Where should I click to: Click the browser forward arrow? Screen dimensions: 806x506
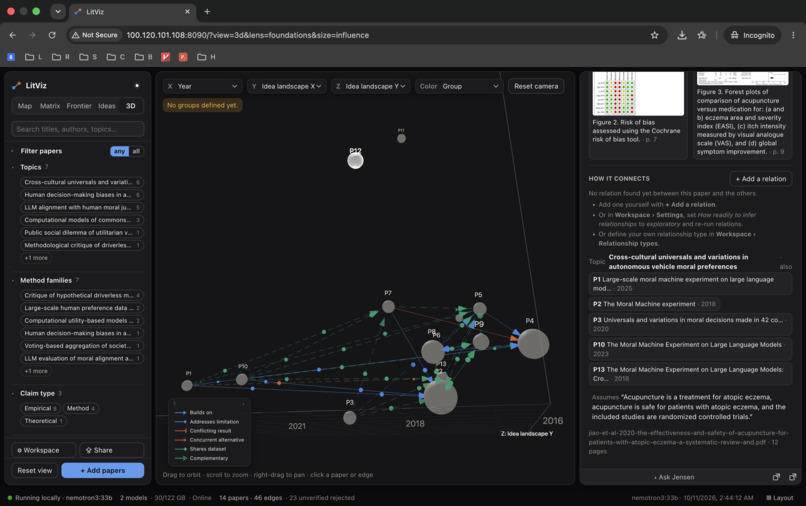32,35
